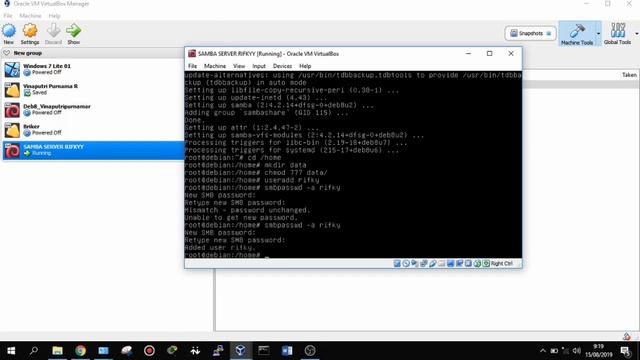Open File menu in SAMBA SERVER window
This screenshot has height=360, width=640.
tap(192, 66)
